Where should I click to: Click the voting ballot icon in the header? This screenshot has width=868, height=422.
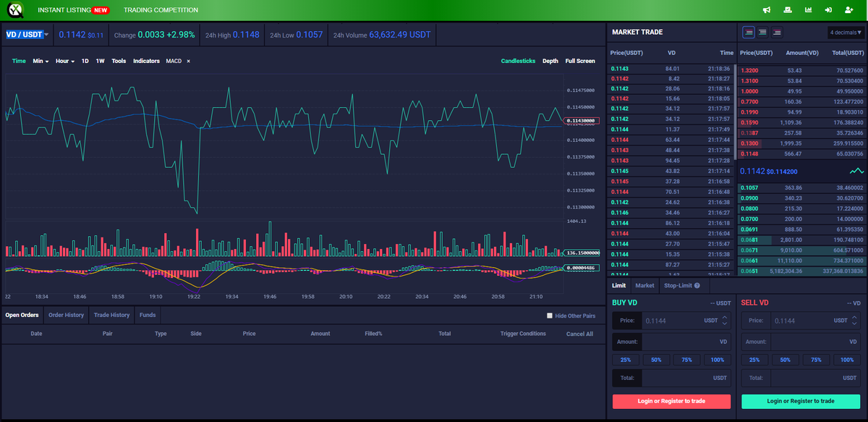point(786,9)
